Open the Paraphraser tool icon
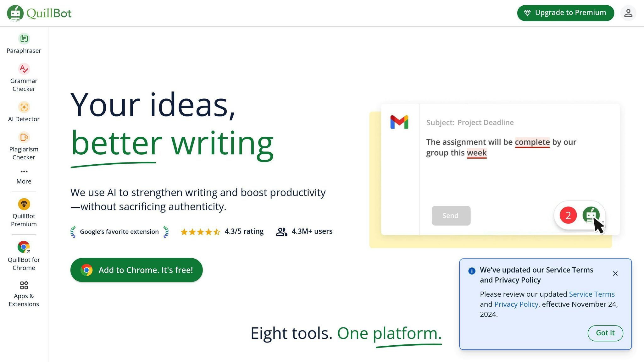 click(x=24, y=39)
